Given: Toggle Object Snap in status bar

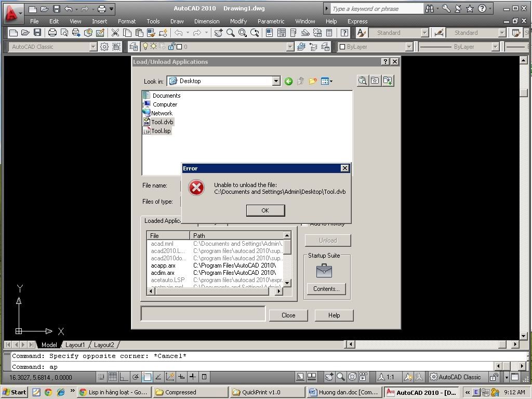Looking at the screenshot, I should click(147, 377).
